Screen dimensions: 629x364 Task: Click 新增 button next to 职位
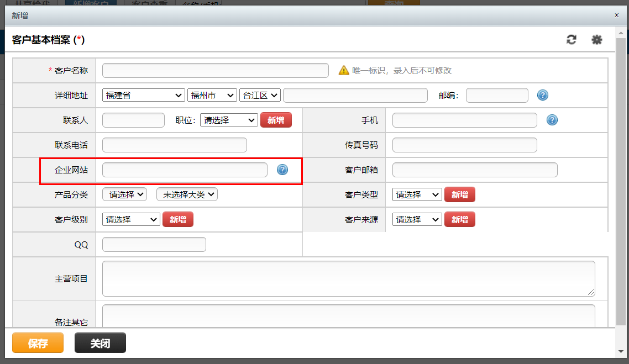[x=276, y=120]
